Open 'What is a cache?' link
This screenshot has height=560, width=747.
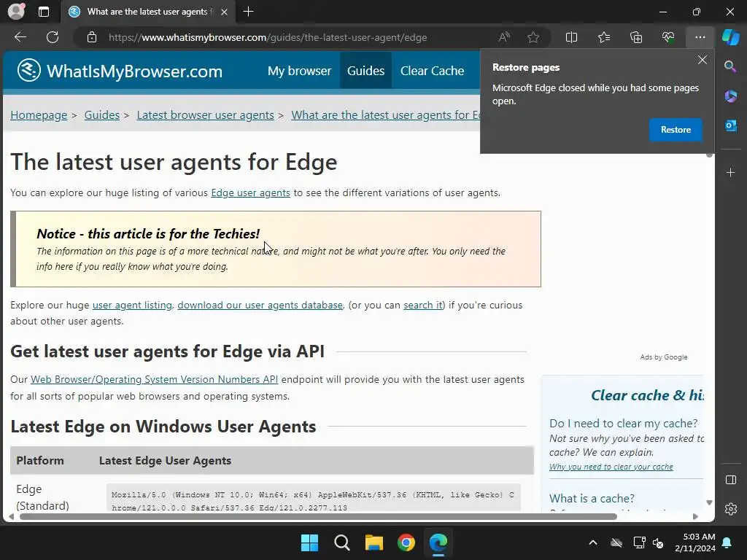592,499
